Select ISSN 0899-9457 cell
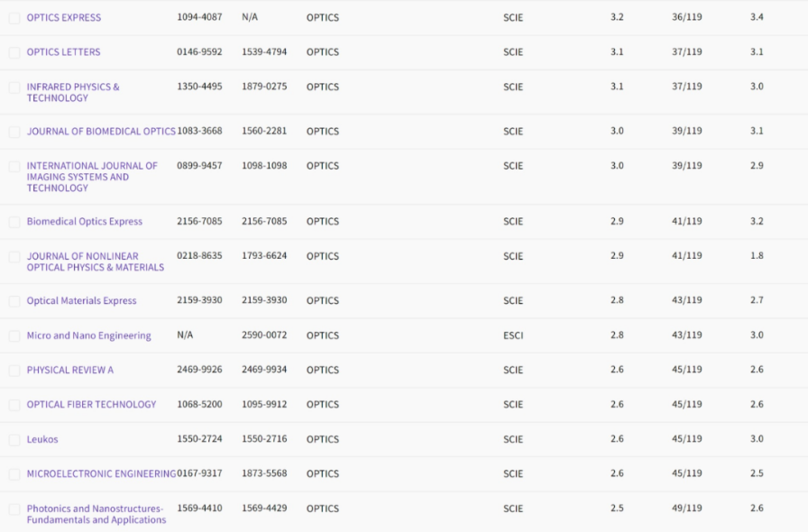The width and height of the screenshot is (808, 532). 199,166
